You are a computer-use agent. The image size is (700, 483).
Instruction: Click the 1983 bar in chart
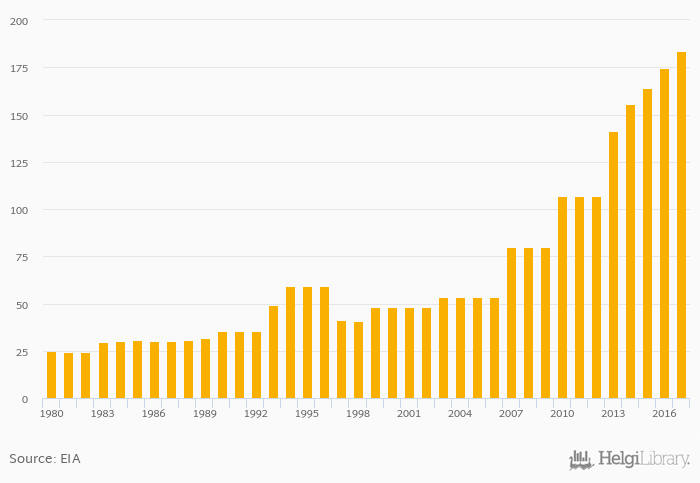tap(103, 371)
